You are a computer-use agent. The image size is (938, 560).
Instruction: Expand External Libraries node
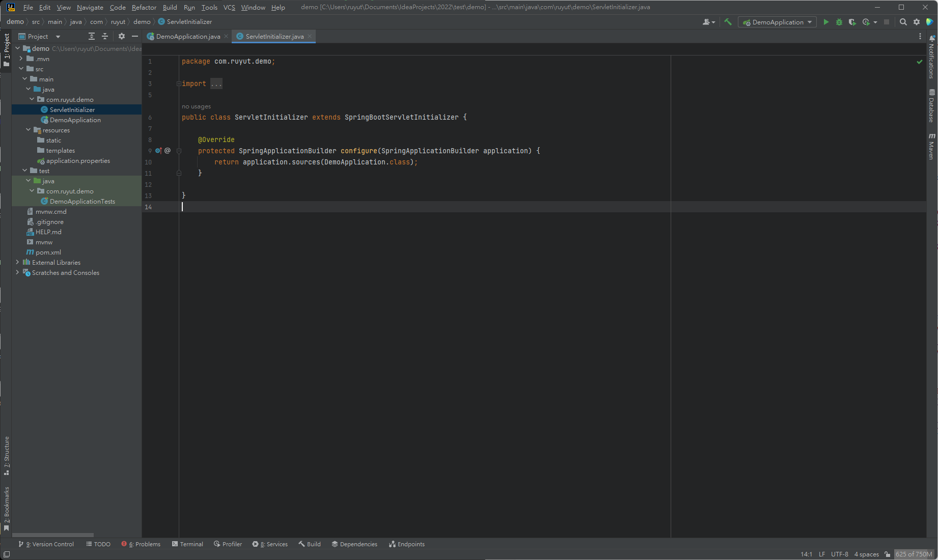(x=17, y=263)
